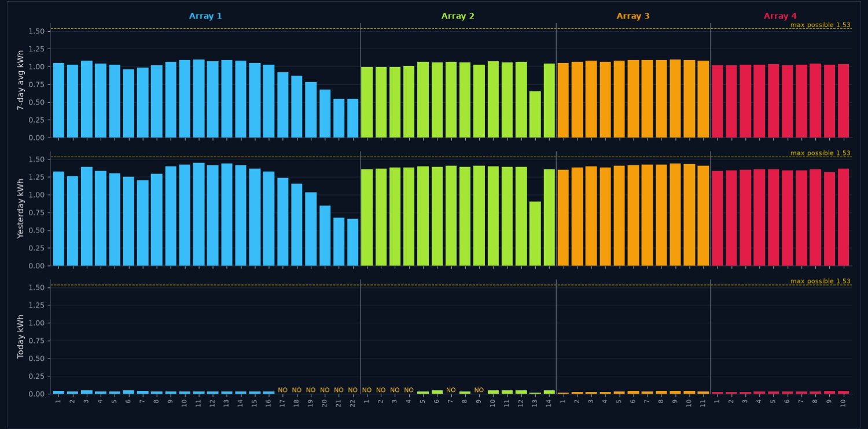Image resolution: width=868 pixels, height=429 pixels.
Task: Click x-axis tick label 3 under Array 1
Action: 87,401
